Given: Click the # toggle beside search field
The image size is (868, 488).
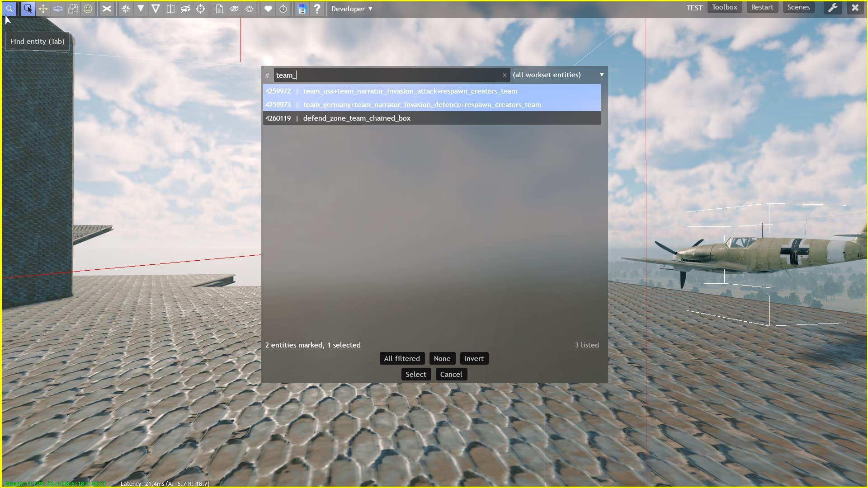Looking at the screenshot, I should [267, 75].
